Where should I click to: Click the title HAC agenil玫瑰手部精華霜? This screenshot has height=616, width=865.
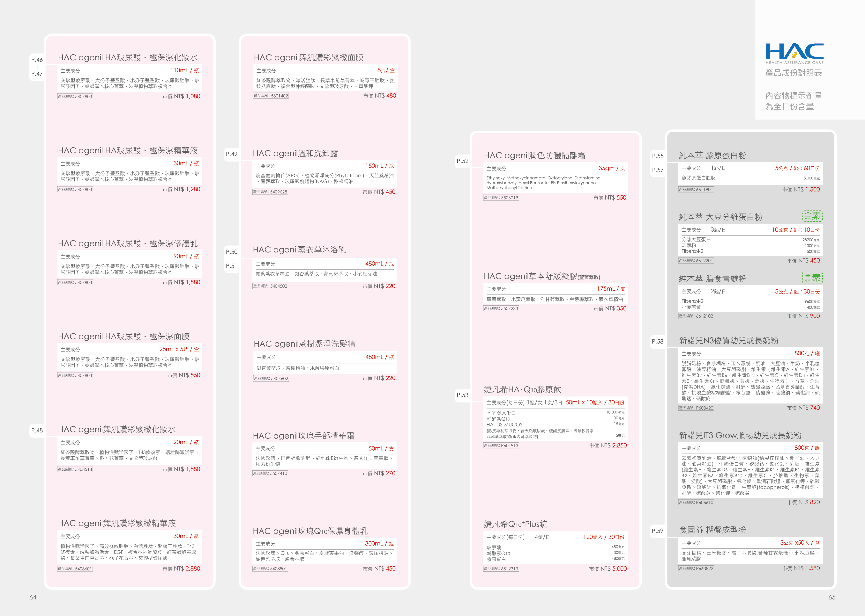304,436
